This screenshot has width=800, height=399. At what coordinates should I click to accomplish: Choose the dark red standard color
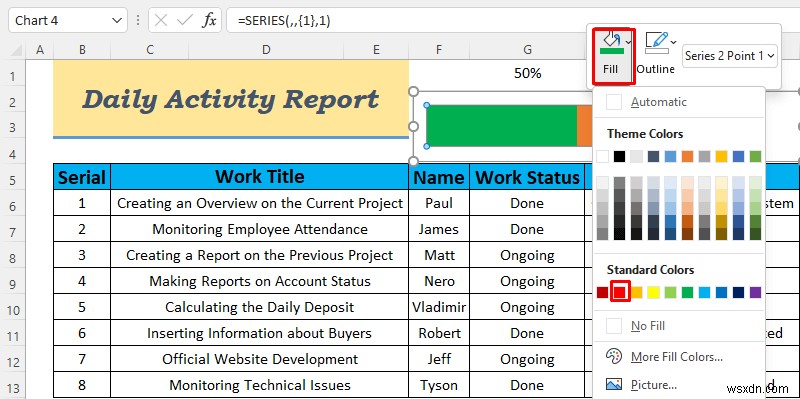point(603,292)
